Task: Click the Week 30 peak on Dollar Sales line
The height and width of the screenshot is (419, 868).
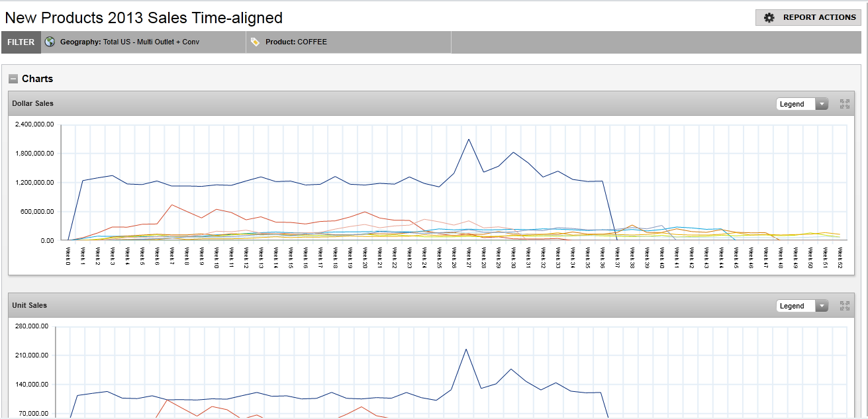Action: (x=513, y=152)
